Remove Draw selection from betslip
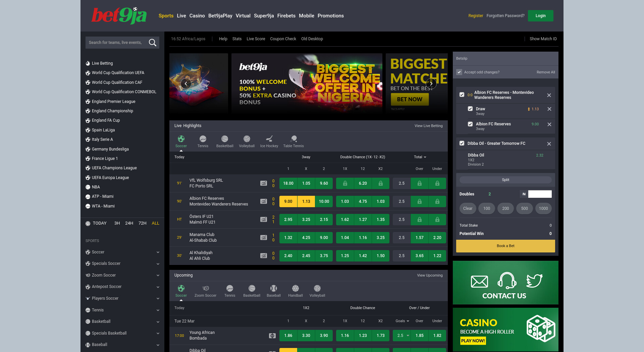The width and height of the screenshot is (644, 352). point(549,109)
